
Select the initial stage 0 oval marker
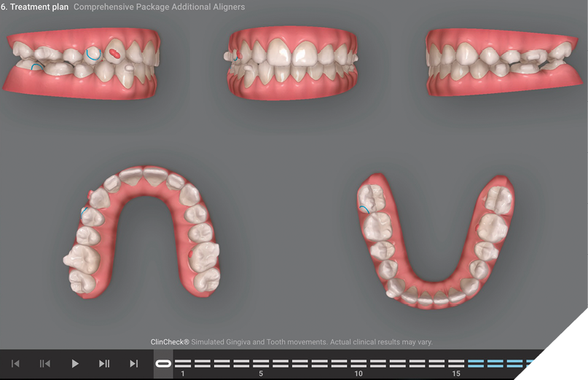pos(163,363)
